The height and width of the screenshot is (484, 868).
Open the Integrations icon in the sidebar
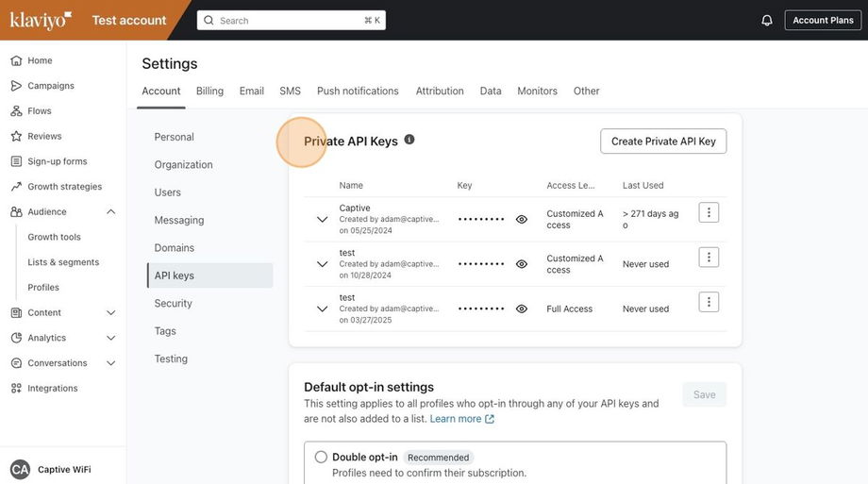(16, 388)
